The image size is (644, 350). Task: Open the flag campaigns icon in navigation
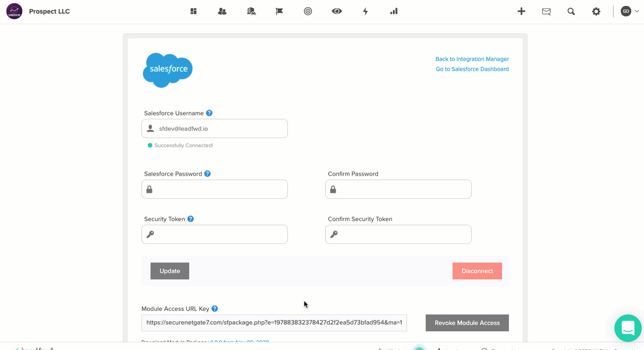pos(279,11)
